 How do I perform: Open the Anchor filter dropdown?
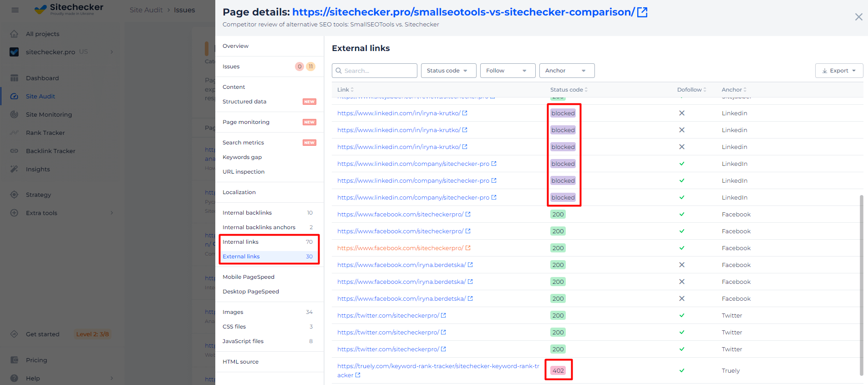click(567, 71)
